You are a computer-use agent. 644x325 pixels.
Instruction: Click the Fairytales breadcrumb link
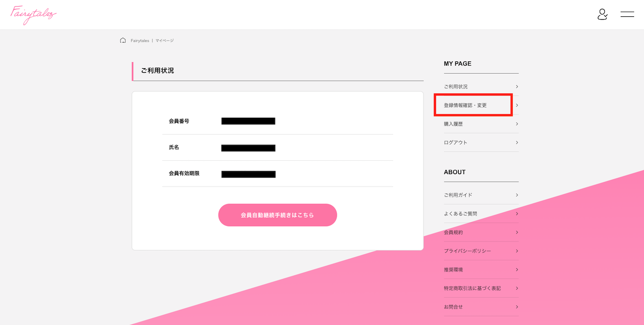[140, 41]
